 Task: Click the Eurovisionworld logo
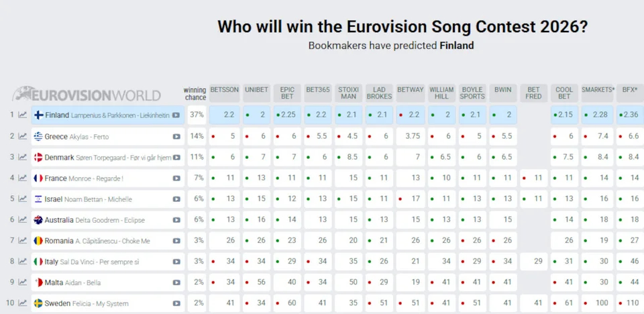pyautogui.click(x=87, y=95)
